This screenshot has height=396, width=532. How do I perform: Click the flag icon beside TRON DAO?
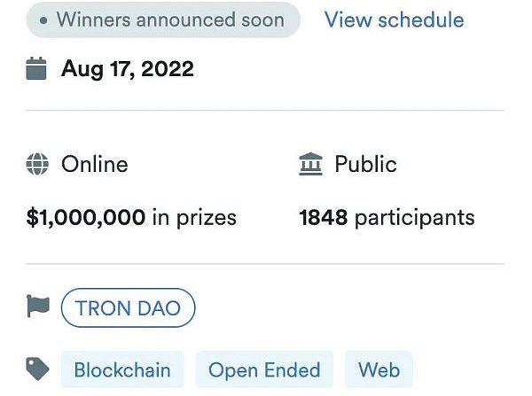[38, 307]
